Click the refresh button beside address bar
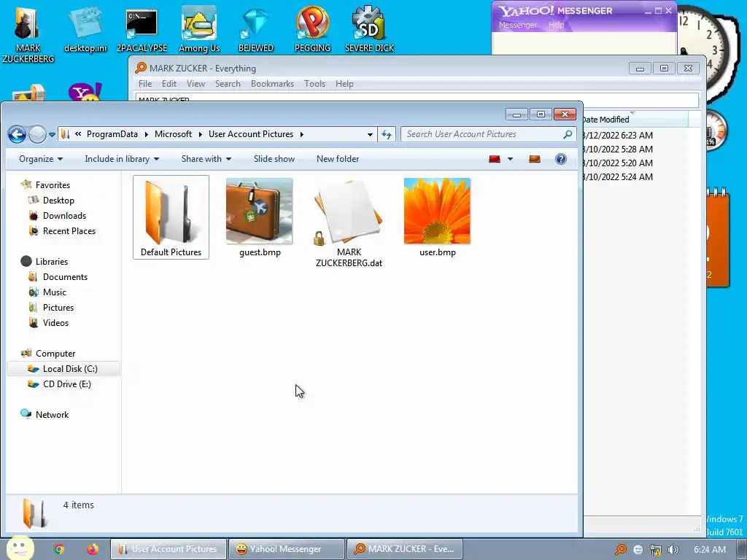Image resolution: width=747 pixels, height=560 pixels. click(x=387, y=134)
